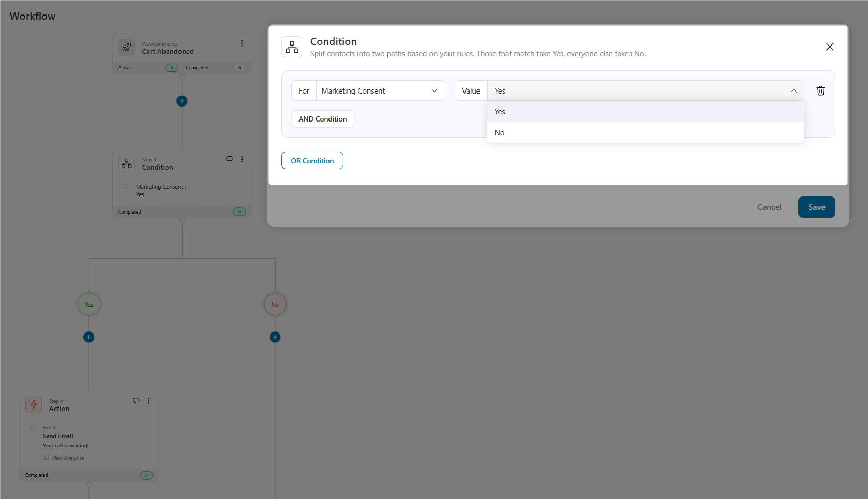Select the No branch node
This screenshot has height=499, width=868.
coord(275,304)
